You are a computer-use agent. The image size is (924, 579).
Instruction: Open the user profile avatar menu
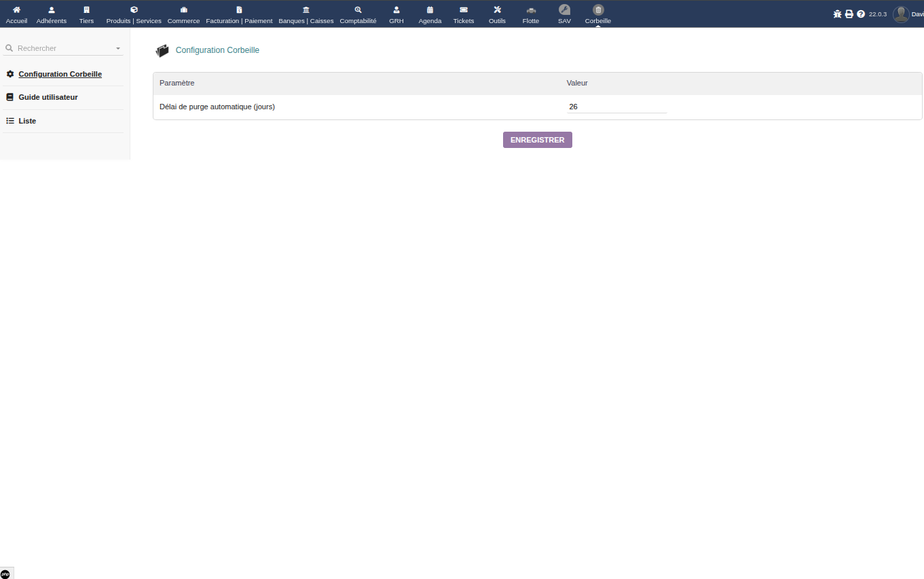coord(901,14)
